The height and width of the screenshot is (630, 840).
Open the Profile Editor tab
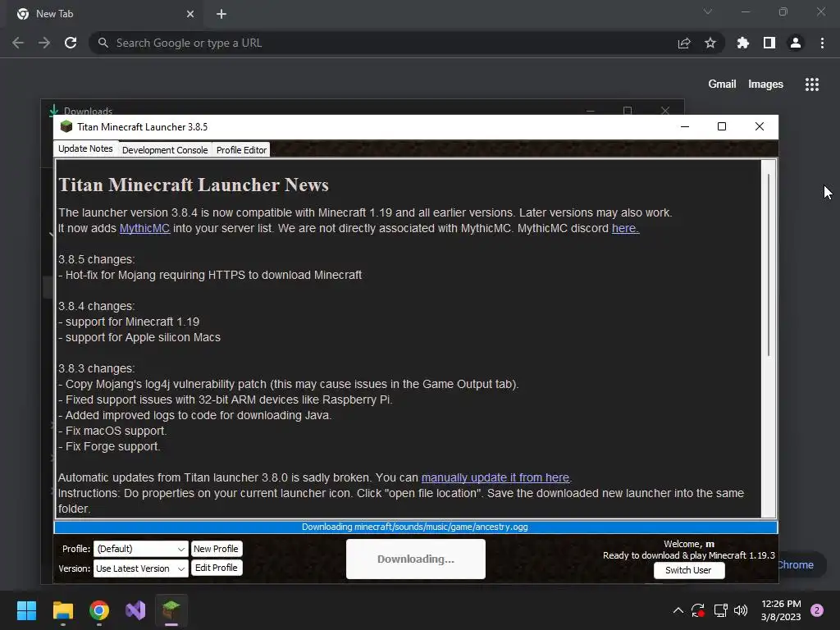coord(242,150)
